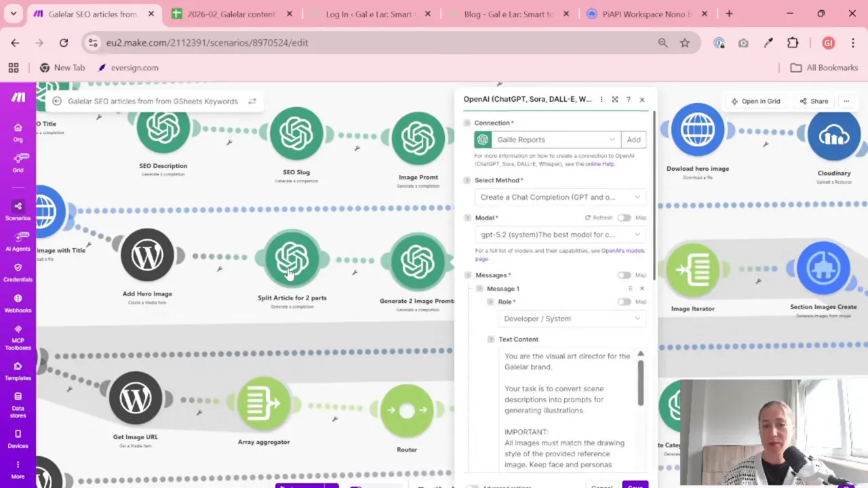The width and height of the screenshot is (868, 488).
Task: Open Templates in the sidebar
Action: pyautogui.click(x=18, y=371)
